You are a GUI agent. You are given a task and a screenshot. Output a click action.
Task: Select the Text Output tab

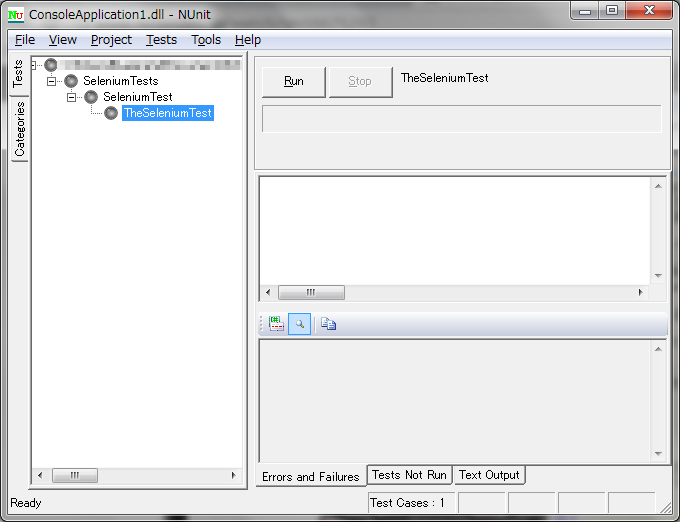coord(489,475)
